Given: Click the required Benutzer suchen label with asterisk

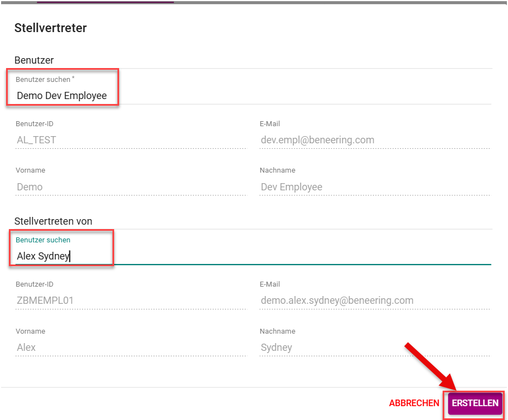Looking at the screenshot, I should point(44,80).
